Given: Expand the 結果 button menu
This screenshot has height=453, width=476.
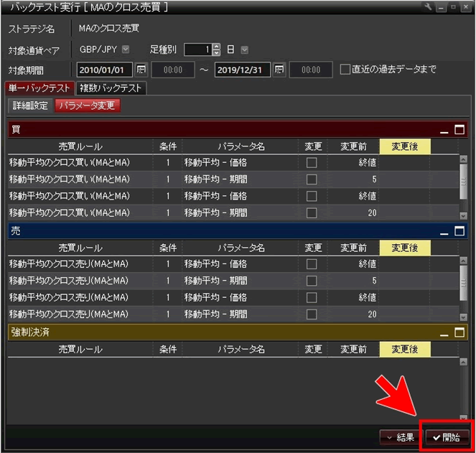Looking at the screenshot, I should pyautogui.click(x=400, y=437).
